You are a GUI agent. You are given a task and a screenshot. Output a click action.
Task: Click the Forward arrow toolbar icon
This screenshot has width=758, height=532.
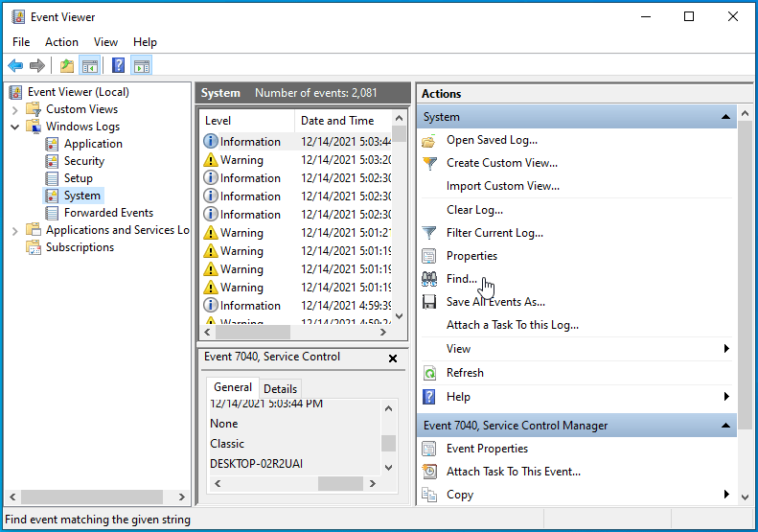click(37, 65)
